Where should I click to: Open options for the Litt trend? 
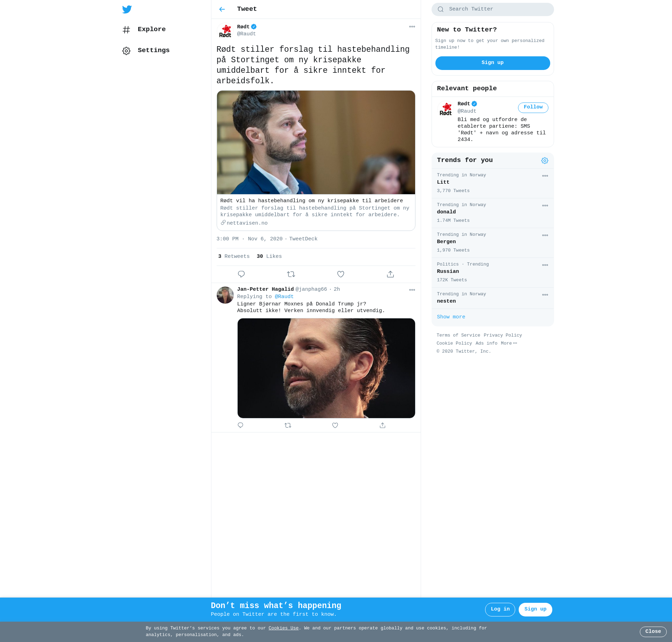[545, 176]
